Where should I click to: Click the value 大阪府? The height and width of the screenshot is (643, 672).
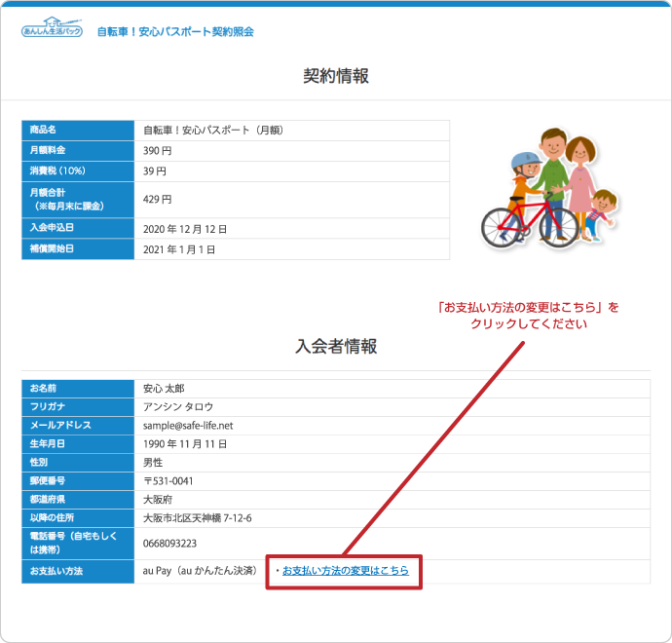pos(158,500)
